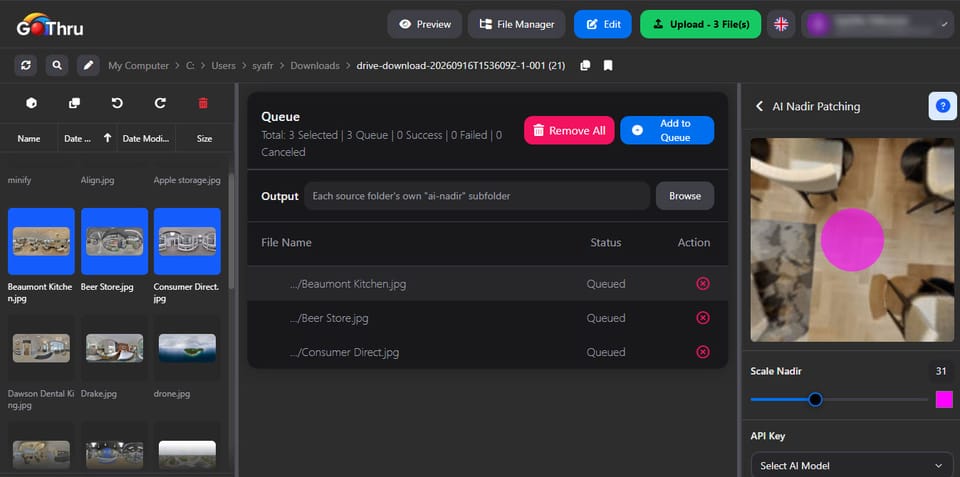The width and height of the screenshot is (960, 477).
Task: Open the magenta nadir color swatch
Action: coord(944,399)
